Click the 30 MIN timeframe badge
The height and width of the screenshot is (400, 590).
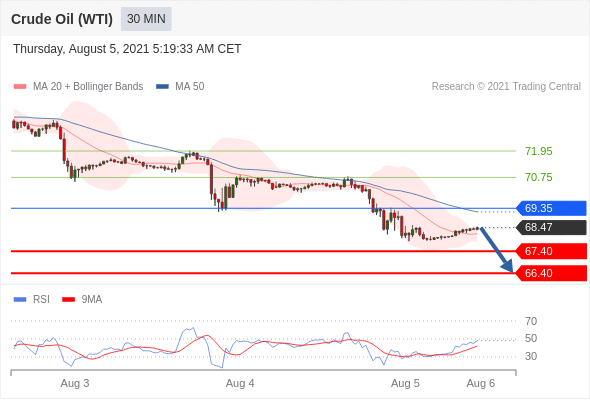[146, 19]
